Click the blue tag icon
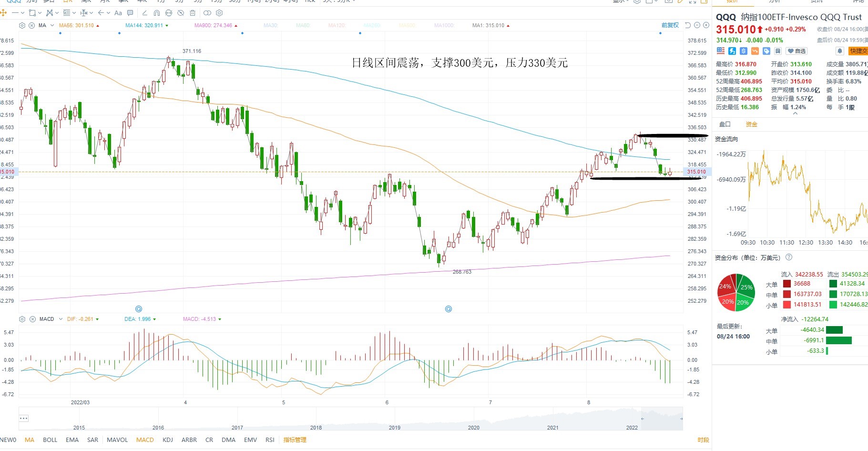The width and height of the screenshot is (868, 451). click(x=766, y=51)
